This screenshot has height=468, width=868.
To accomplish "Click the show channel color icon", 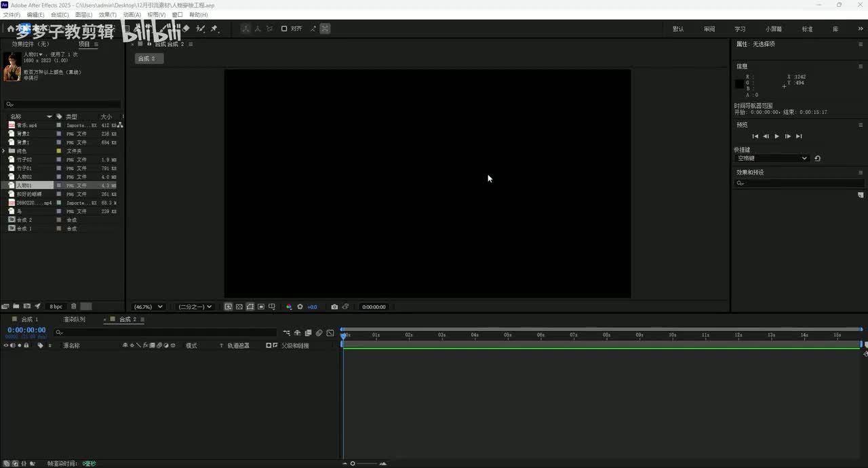I will point(289,307).
